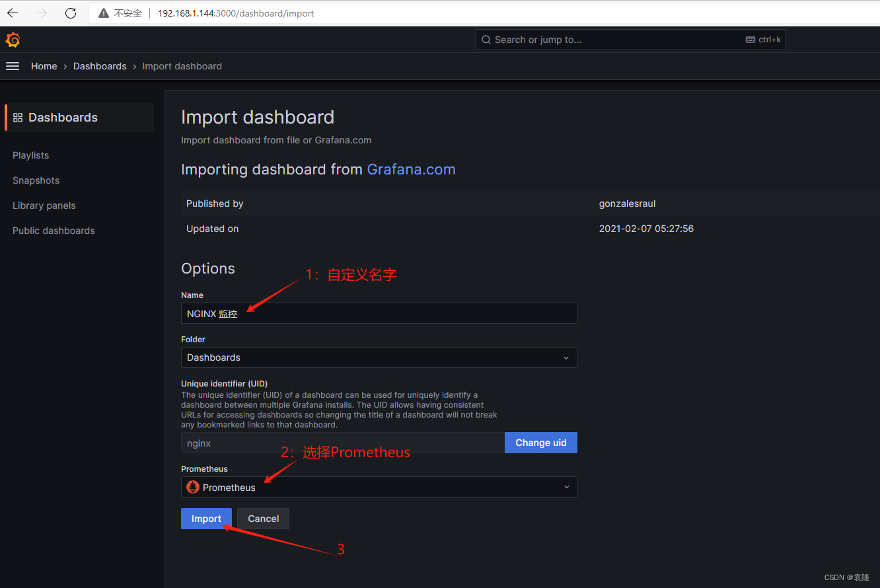
Task: Click the insecure site warning icon
Action: coord(103,13)
